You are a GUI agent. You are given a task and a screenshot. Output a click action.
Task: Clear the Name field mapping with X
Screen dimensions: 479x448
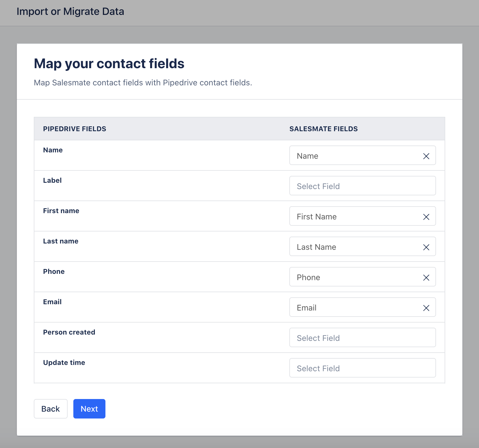point(426,156)
